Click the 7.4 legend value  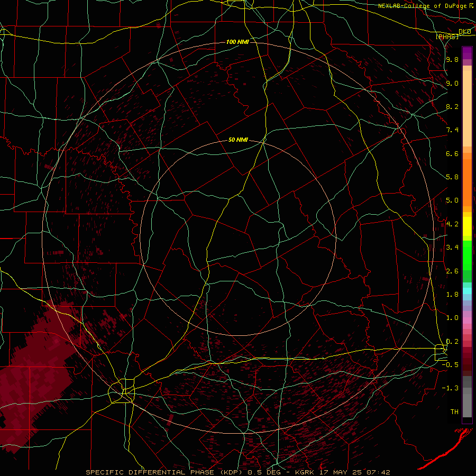(452, 130)
